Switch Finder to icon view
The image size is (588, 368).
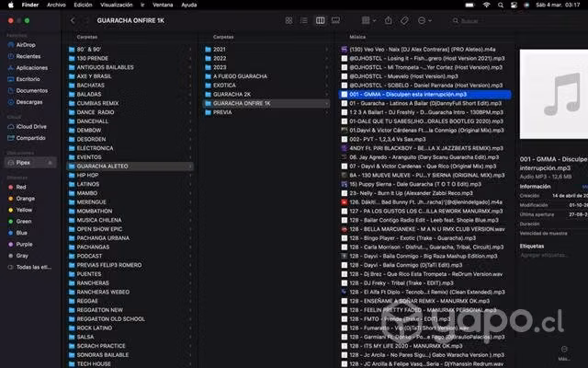pyautogui.click(x=288, y=20)
